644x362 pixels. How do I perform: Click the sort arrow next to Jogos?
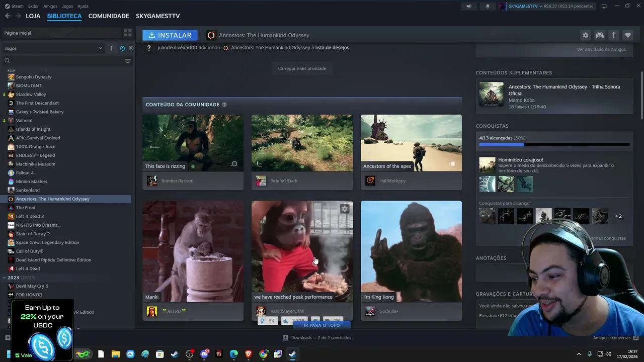click(112, 48)
